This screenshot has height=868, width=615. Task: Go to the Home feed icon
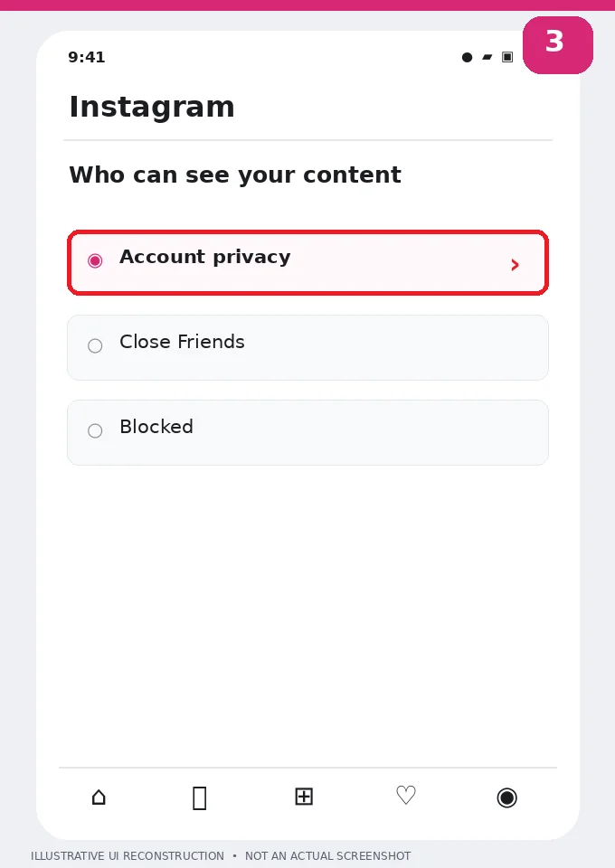pos(99,797)
